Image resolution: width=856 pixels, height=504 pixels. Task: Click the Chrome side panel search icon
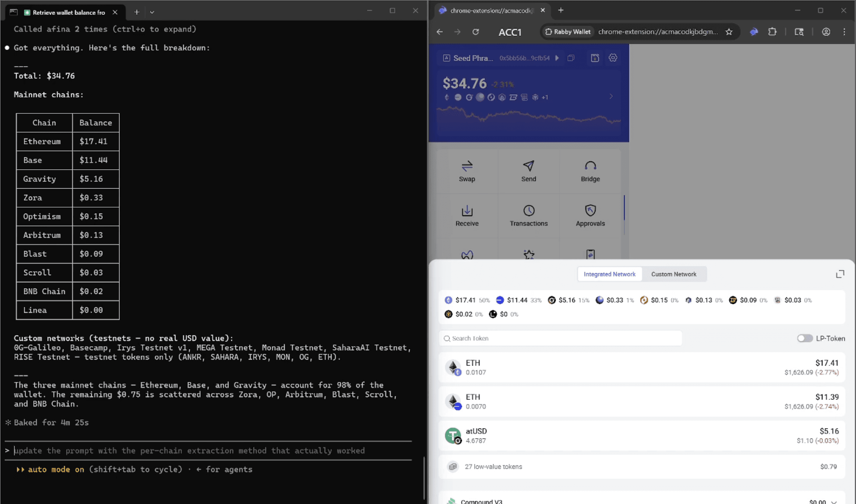799,32
